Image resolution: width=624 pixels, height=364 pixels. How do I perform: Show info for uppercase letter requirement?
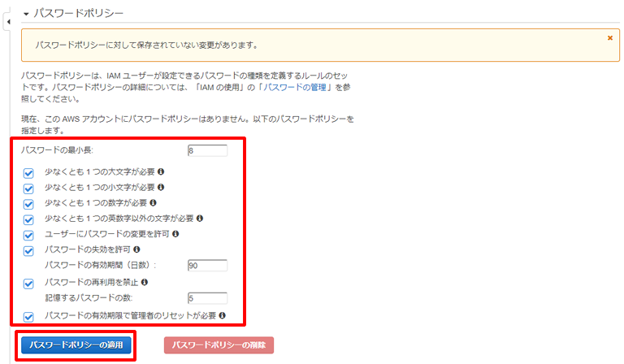(161, 171)
